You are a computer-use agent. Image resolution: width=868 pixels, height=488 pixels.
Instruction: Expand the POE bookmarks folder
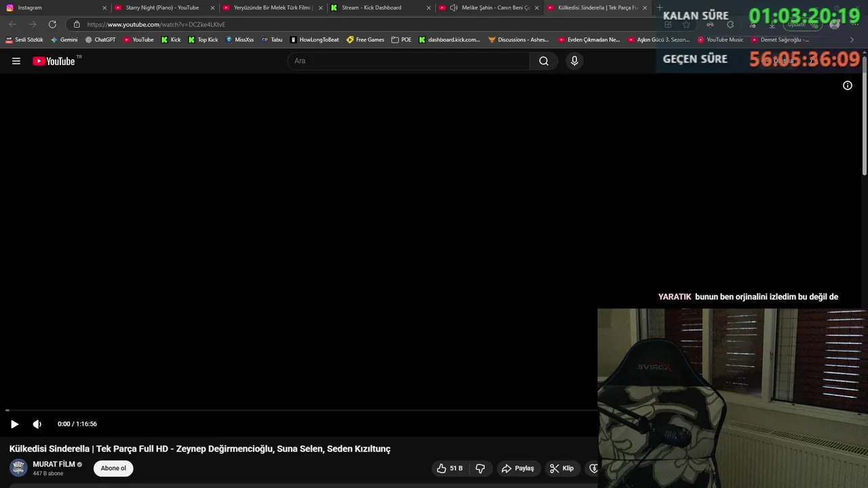(x=401, y=40)
